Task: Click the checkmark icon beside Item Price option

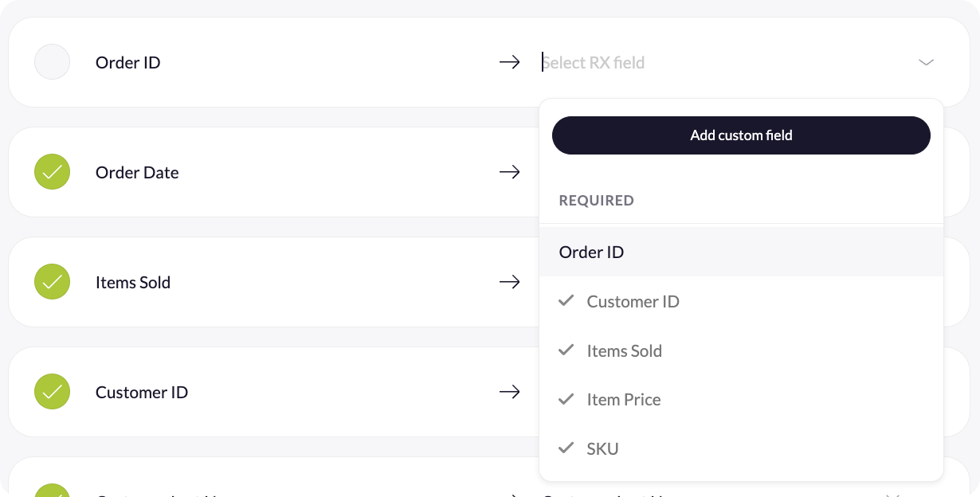Action: [x=566, y=399]
